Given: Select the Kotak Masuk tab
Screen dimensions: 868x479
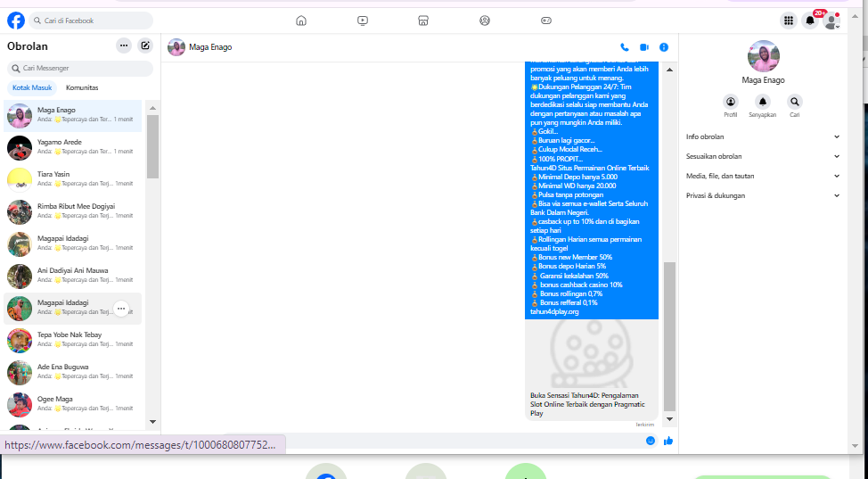Looking at the screenshot, I should (32, 87).
